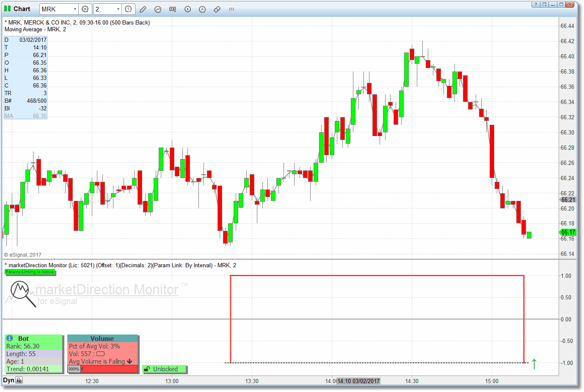584x392 pixels.
Task: Click the 66.17 current price marker
Action: tap(568, 232)
